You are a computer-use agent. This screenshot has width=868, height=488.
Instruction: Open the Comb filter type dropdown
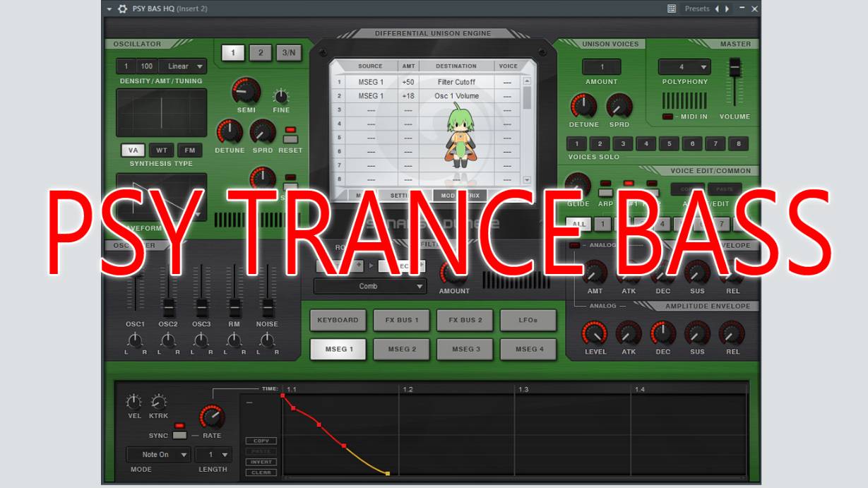(x=370, y=286)
